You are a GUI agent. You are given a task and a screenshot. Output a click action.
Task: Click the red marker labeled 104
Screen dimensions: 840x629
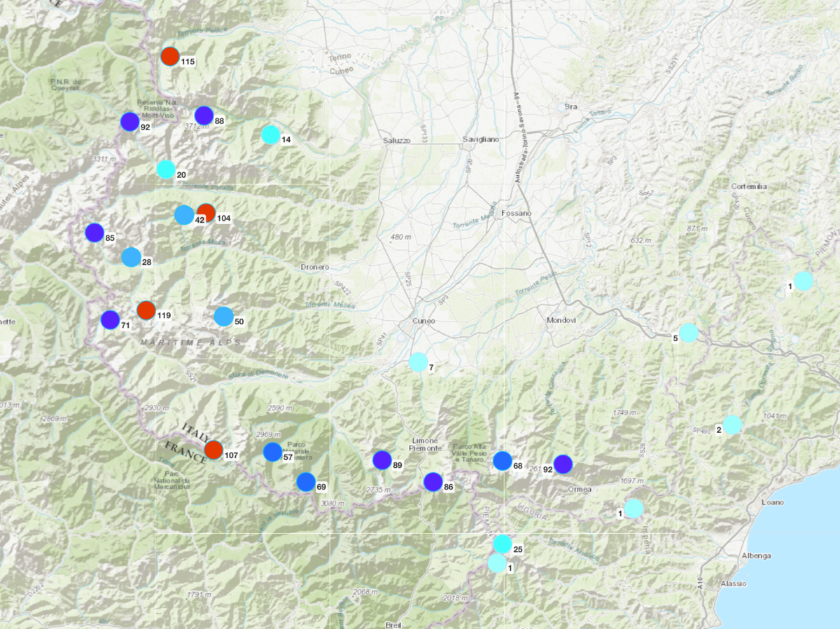pos(206,213)
